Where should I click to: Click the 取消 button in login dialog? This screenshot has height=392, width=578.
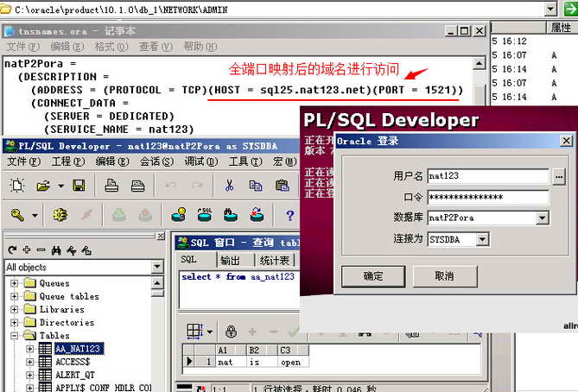tap(444, 276)
